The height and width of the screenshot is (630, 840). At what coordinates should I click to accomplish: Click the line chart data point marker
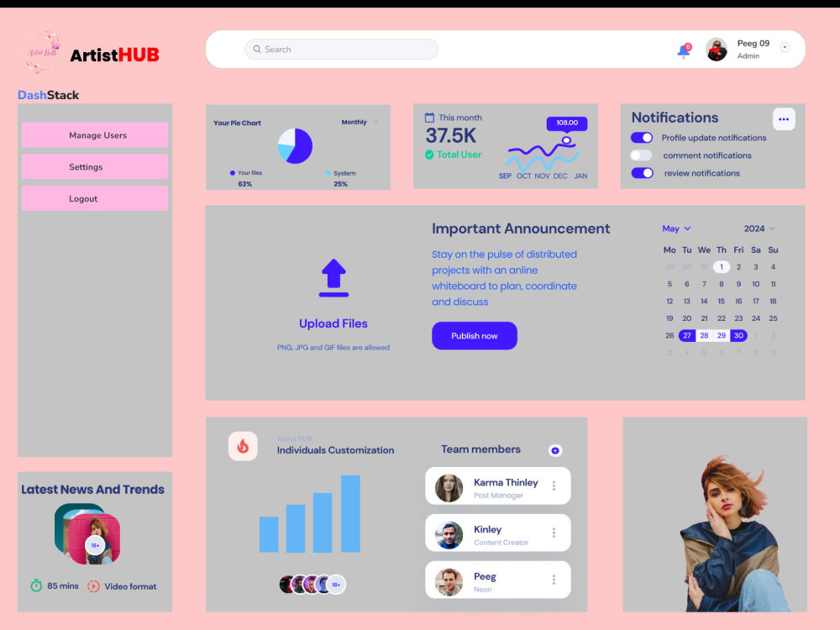(566, 140)
